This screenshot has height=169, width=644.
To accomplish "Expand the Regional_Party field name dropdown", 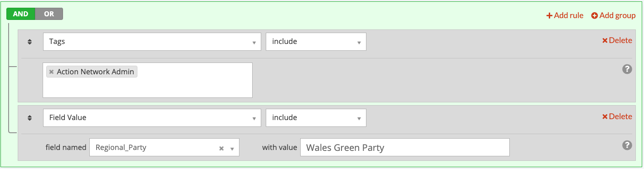I will pyautogui.click(x=232, y=148).
